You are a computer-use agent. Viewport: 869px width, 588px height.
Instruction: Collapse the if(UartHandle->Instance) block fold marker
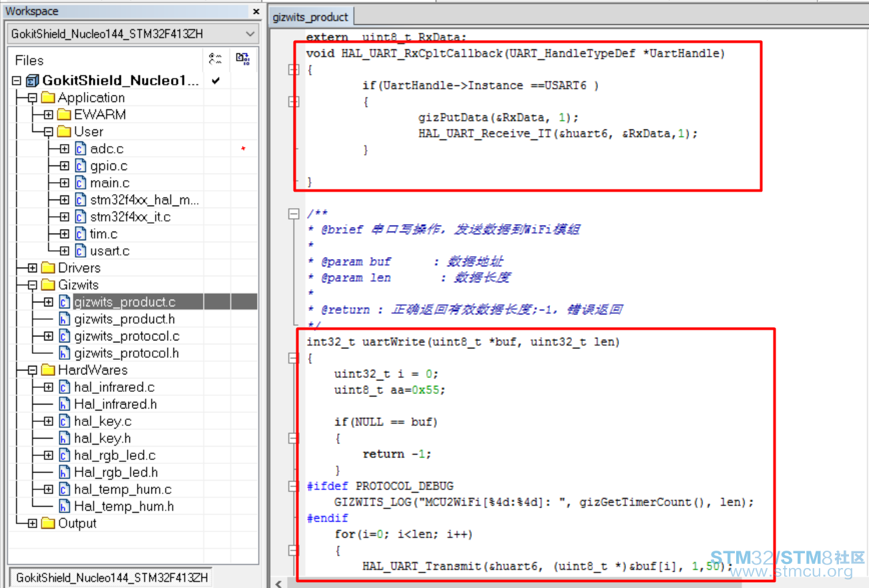pyautogui.click(x=293, y=101)
